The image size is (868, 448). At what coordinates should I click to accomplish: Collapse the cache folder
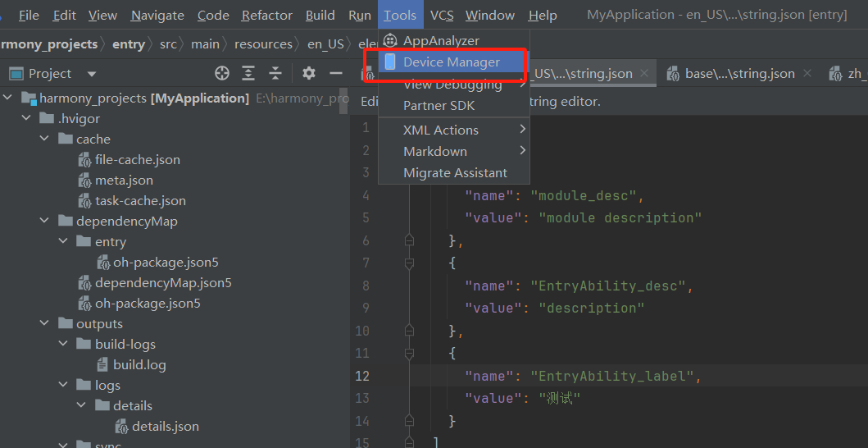point(44,139)
